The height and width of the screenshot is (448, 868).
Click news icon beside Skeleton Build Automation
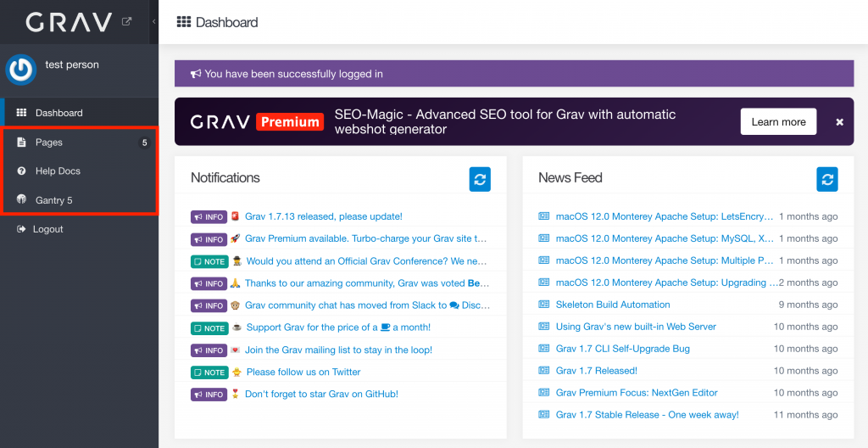pos(544,305)
